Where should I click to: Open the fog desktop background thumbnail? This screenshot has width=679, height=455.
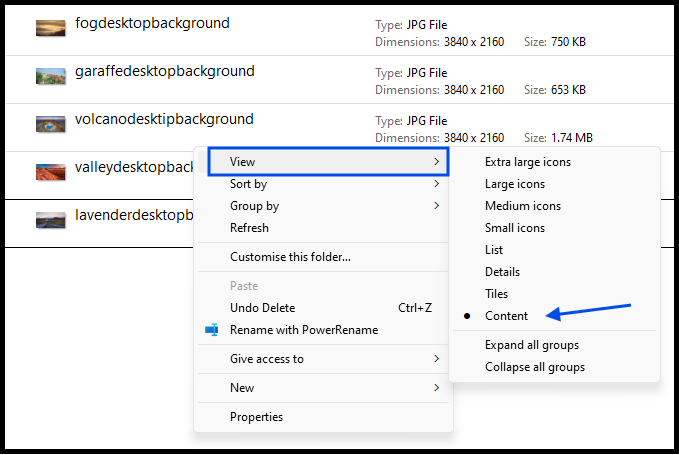point(51,29)
